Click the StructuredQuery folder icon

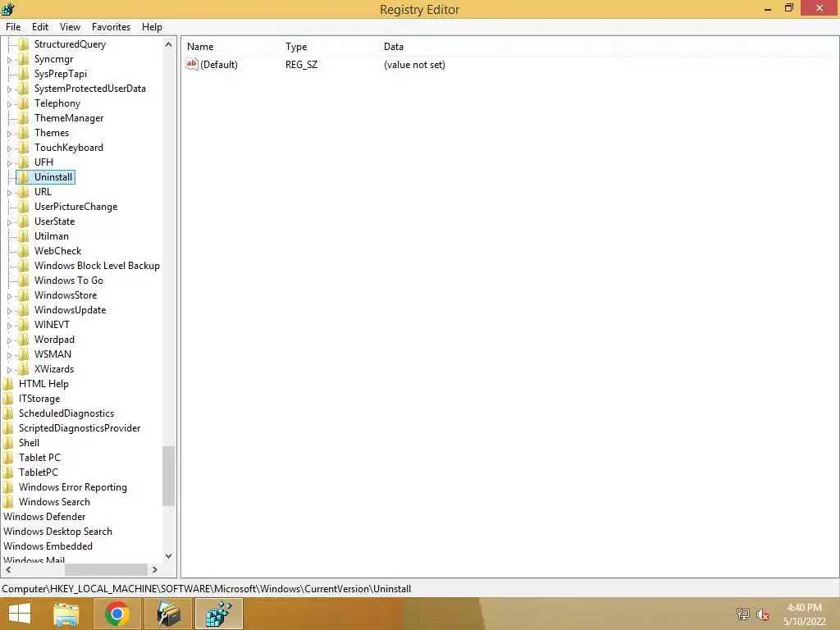[x=24, y=44]
